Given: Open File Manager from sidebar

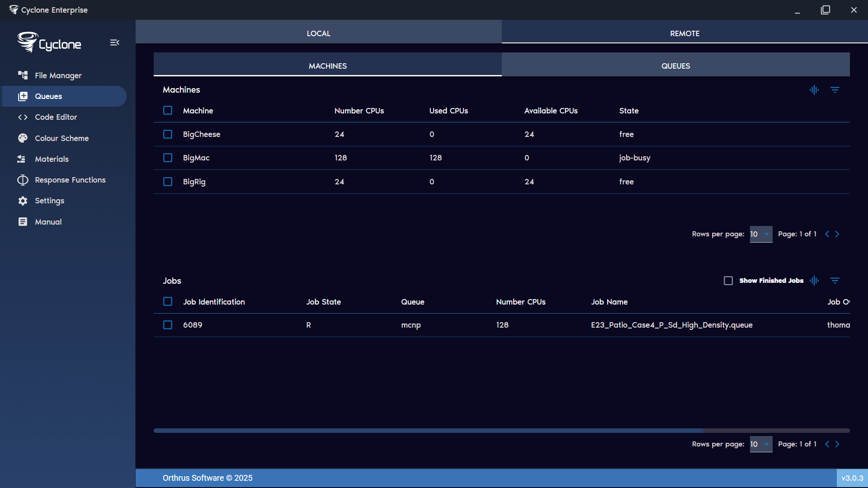Looking at the screenshot, I should point(58,75).
